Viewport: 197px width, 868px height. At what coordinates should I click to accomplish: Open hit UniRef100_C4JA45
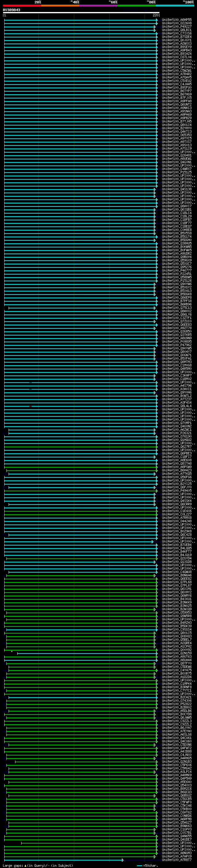[x=176, y=84]
